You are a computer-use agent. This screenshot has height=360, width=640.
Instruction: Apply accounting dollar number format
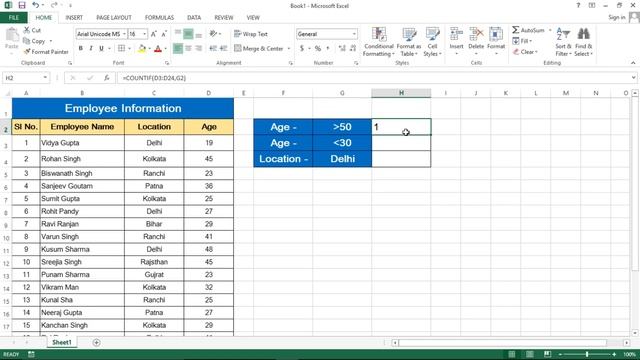pos(302,48)
